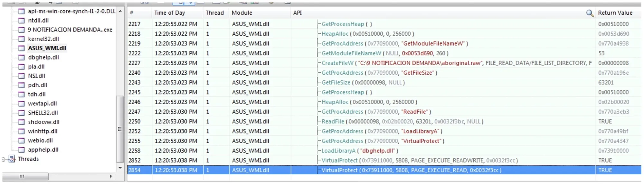Select GetProcAddress "ReadFile" row 2247
644x184 pixels.
(x=384, y=112)
